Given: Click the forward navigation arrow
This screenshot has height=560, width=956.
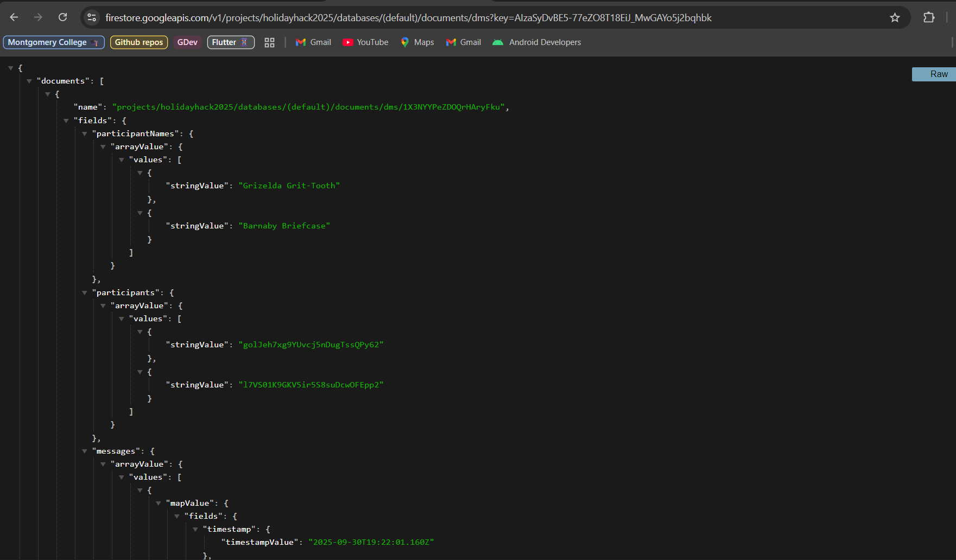Looking at the screenshot, I should (x=38, y=17).
